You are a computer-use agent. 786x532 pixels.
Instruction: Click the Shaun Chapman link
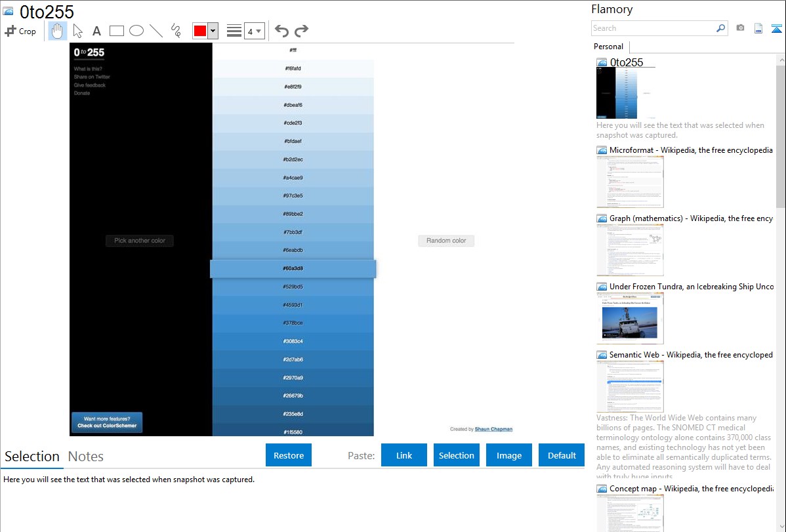493,429
